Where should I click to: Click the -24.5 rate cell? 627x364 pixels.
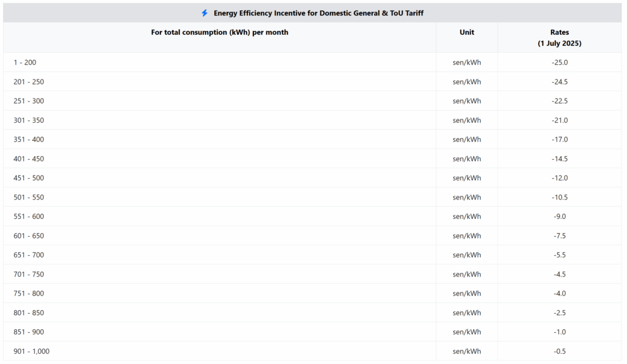point(559,82)
